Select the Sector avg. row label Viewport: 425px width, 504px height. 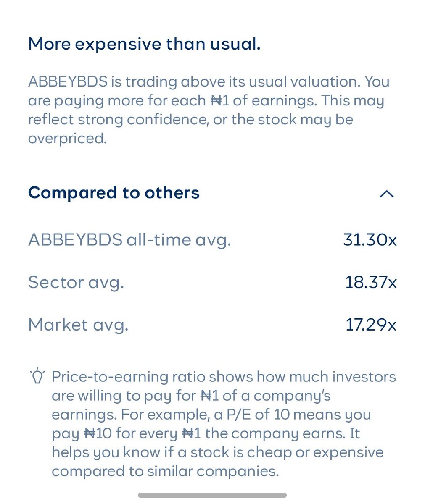(x=76, y=283)
